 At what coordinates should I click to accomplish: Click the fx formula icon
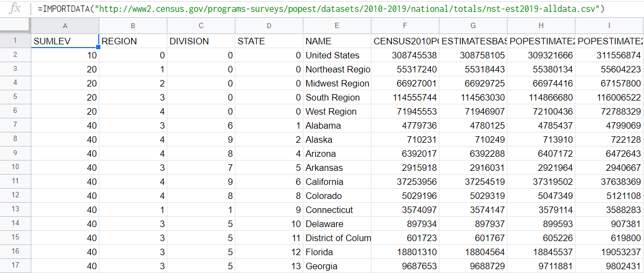pos(15,9)
